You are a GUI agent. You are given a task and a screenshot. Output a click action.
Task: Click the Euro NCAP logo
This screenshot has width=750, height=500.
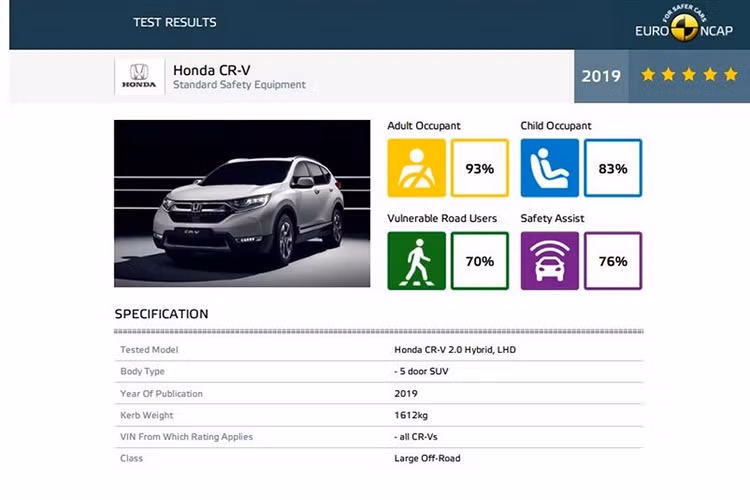684,24
